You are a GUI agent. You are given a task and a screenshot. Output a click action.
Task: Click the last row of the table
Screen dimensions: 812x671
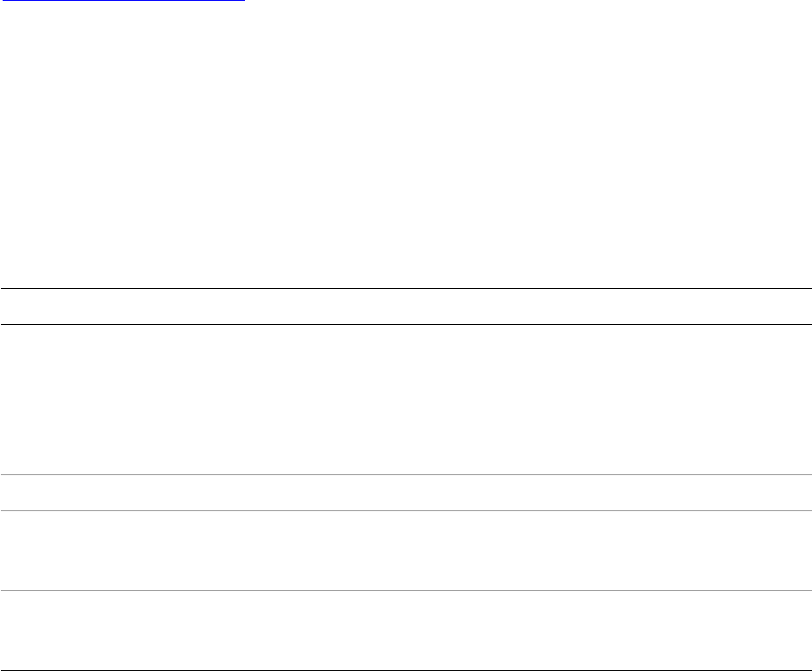406,631
